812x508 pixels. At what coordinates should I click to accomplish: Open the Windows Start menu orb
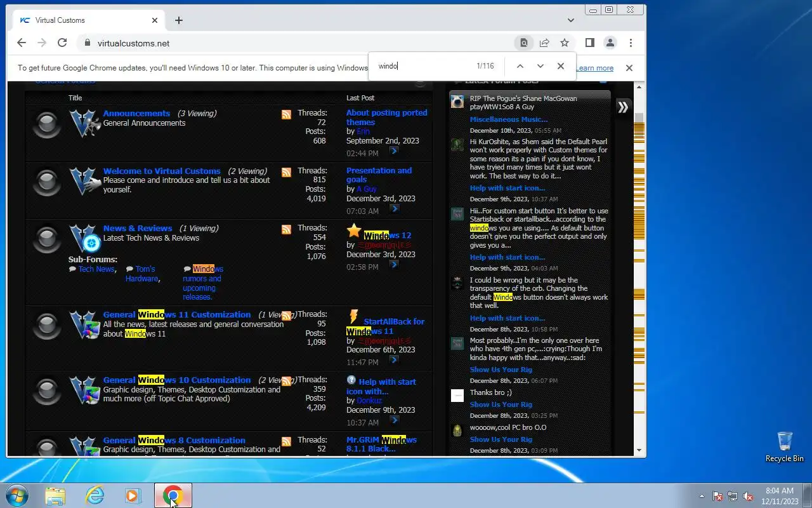point(17,495)
